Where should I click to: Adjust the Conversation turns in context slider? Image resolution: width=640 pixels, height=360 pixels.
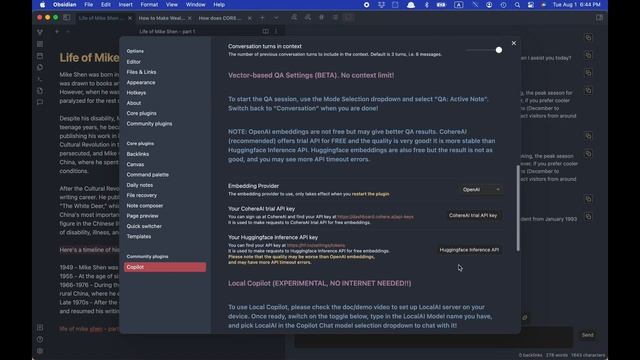[484, 50]
